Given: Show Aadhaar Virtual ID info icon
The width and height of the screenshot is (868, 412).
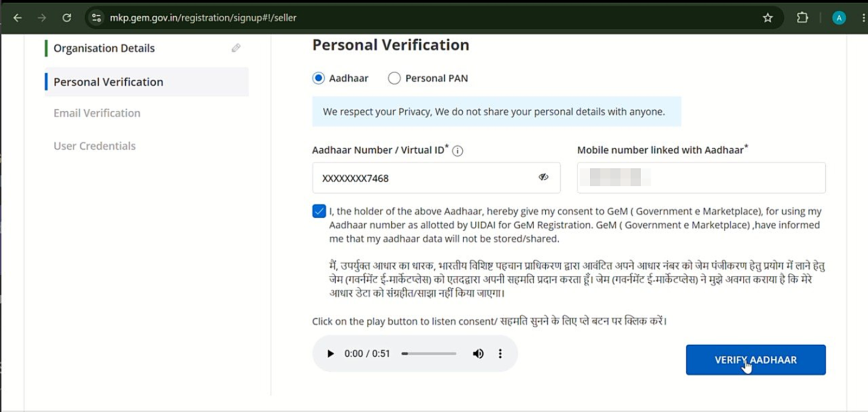Looking at the screenshot, I should tap(458, 151).
